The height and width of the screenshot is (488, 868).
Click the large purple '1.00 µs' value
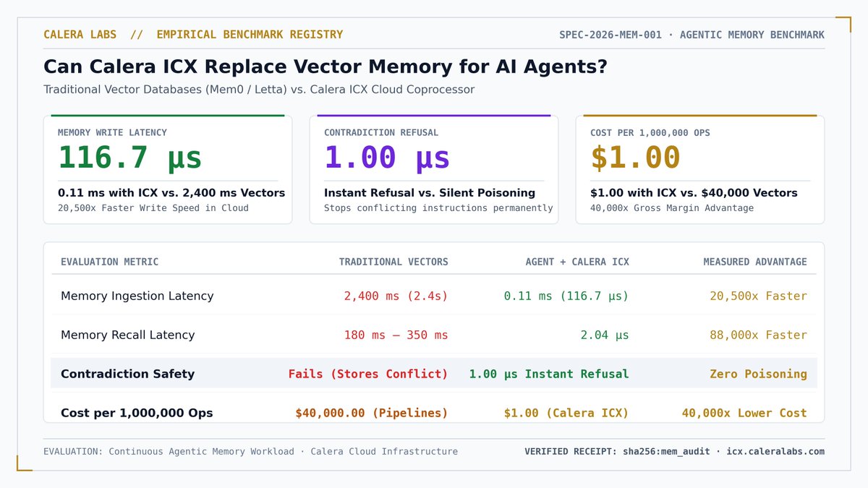pyautogui.click(x=387, y=158)
